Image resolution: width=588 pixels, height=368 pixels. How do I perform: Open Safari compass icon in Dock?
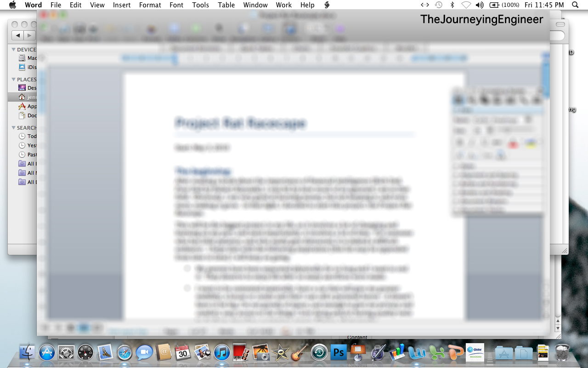click(124, 353)
